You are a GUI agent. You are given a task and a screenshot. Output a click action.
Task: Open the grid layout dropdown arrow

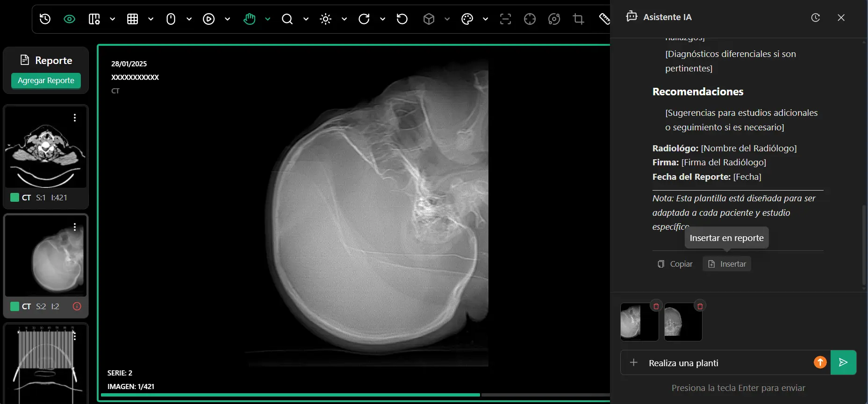151,19
